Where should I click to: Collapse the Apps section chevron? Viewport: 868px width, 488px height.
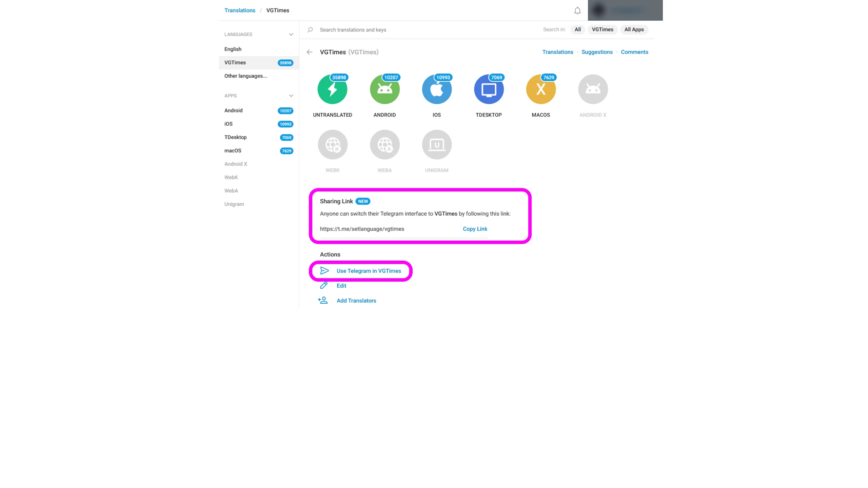[291, 96]
